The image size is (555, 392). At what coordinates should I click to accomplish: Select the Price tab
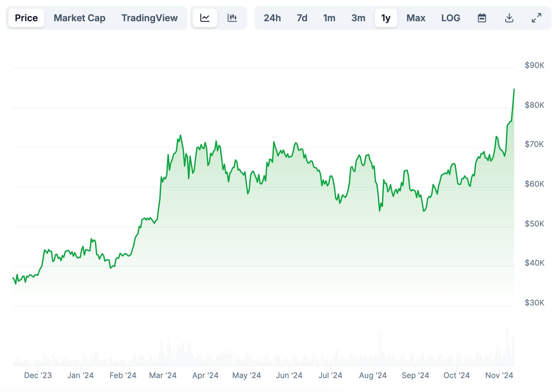pos(26,18)
